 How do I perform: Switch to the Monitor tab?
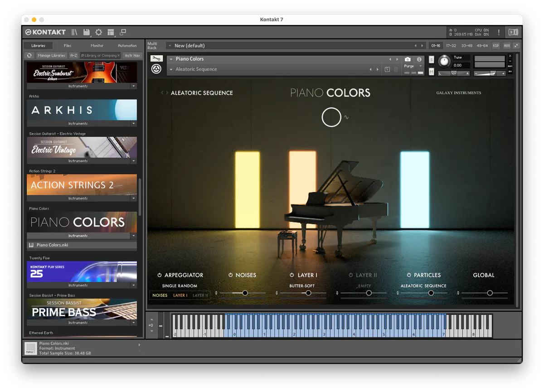97,46
